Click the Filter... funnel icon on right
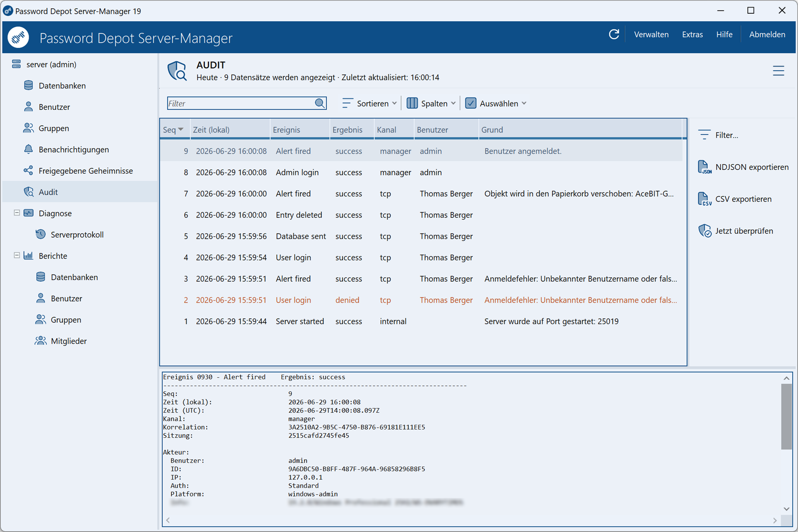The width and height of the screenshot is (798, 532). 704,135
